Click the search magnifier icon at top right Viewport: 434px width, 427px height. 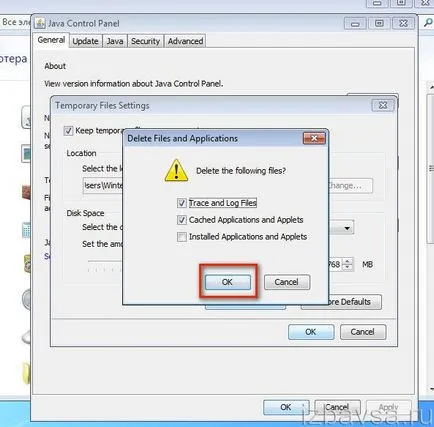tap(427, 23)
